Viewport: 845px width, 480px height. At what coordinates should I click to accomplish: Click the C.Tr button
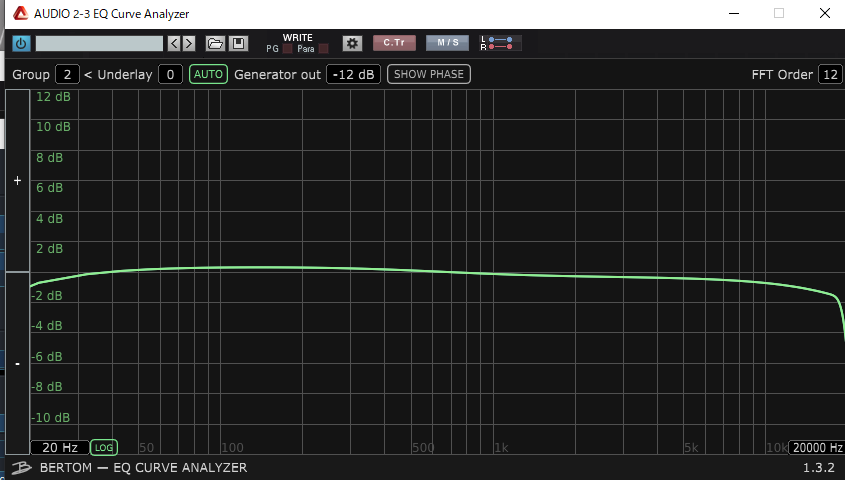tap(394, 43)
